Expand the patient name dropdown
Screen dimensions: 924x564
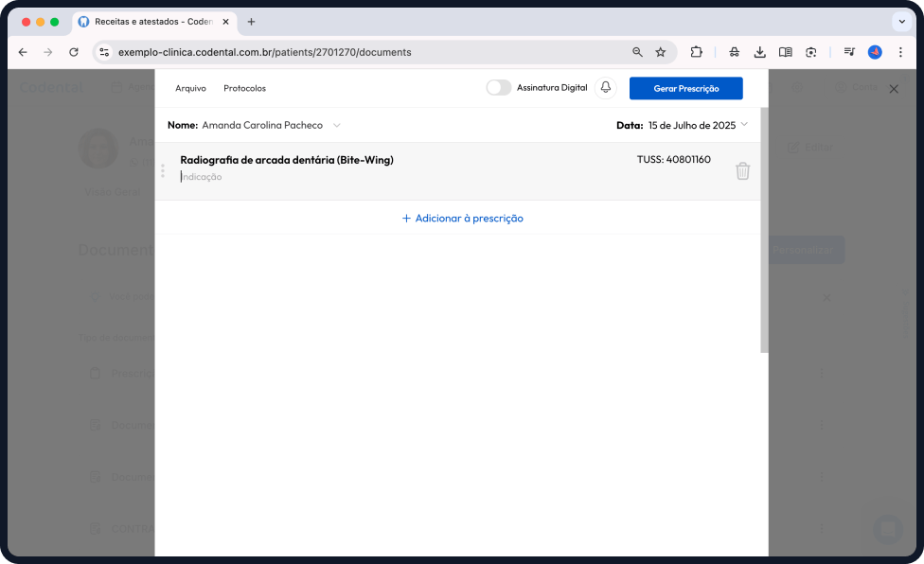pyautogui.click(x=336, y=125)
